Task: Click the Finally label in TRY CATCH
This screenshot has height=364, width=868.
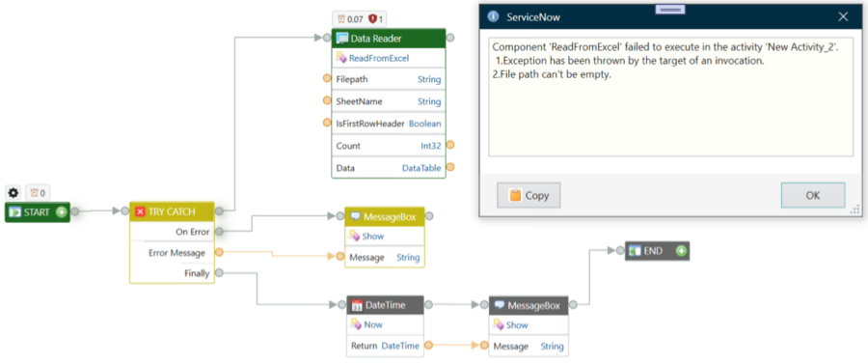Action: (x=197, y=273)
